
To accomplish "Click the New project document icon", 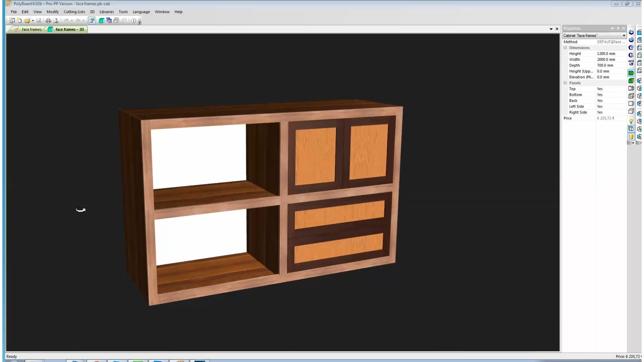I will 19,20.
